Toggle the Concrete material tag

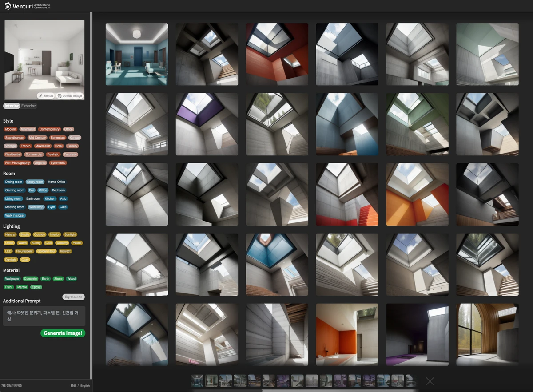[31, 279]
